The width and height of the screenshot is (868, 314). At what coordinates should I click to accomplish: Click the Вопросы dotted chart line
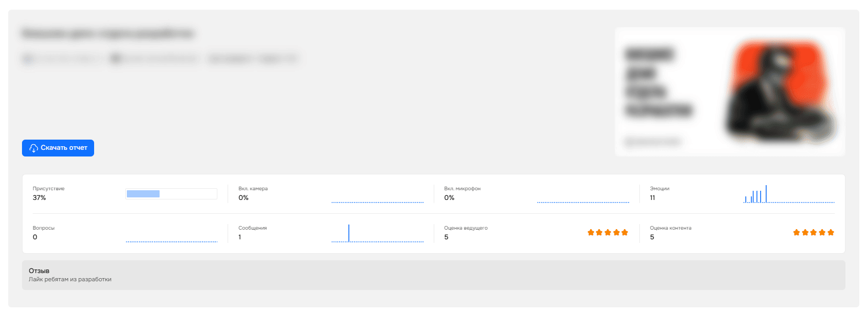(x=171, y=241)
